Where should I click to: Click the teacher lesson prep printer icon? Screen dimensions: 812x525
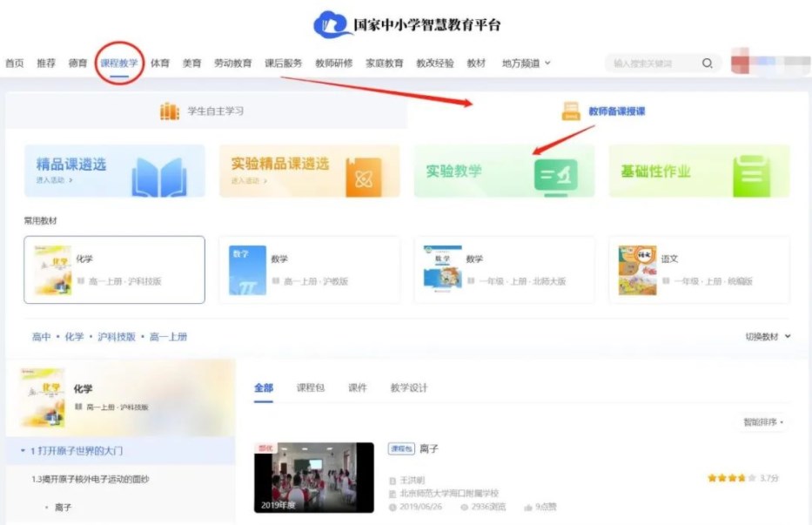point(571,111)
